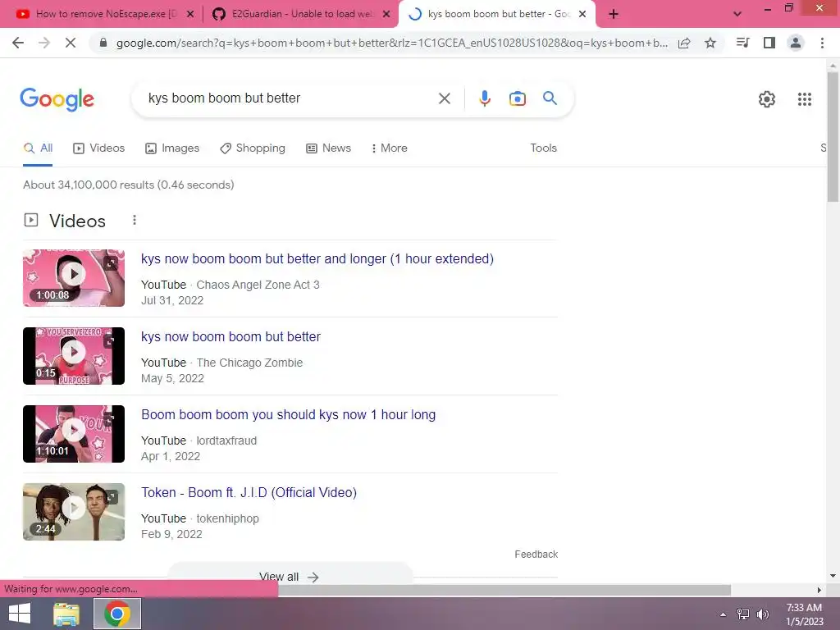Click the address bar URL
840x630 pixels.
pyautogui.click(x=391, y=43)
